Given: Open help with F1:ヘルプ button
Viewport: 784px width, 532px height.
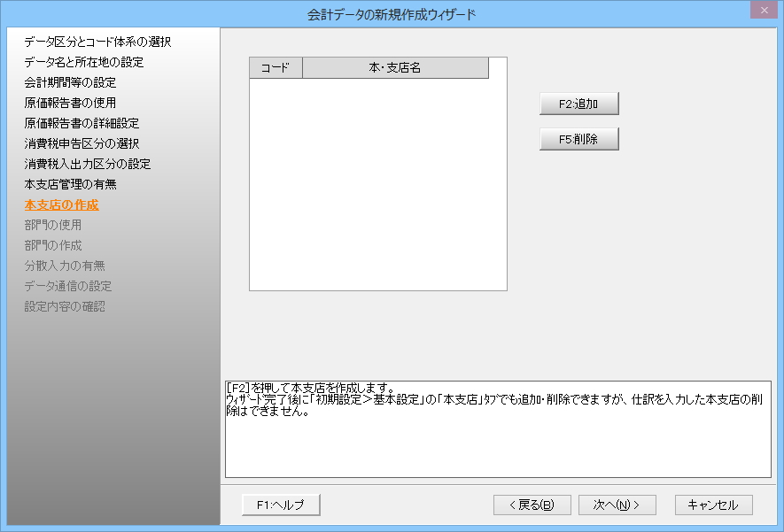Looking at the screenshot, I should pyautogui.click(x=280, y=505).
